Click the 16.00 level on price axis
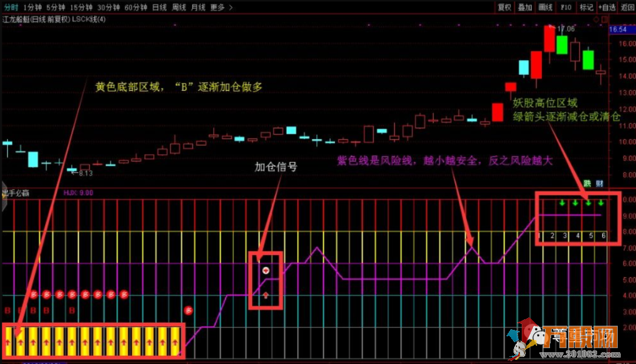Viewport: 636px width, 364px height. (627, 44)
